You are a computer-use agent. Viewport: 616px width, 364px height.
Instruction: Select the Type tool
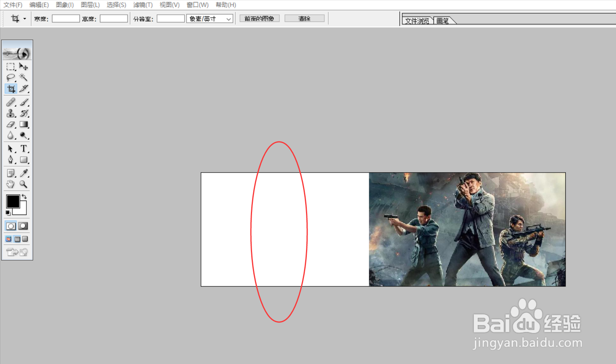pyautogui.click(x=24, y=149)
